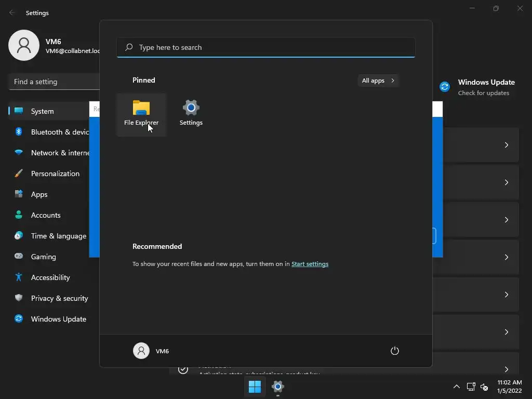
Task: Open the network status tray icon
Action: coord(471,387)
